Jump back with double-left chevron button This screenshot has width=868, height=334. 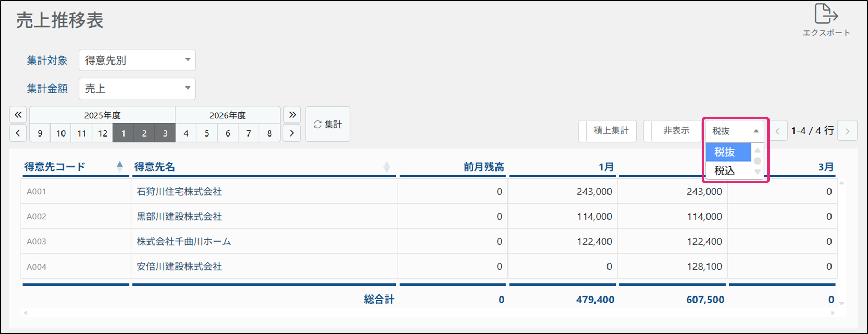[x=18, y=115]
